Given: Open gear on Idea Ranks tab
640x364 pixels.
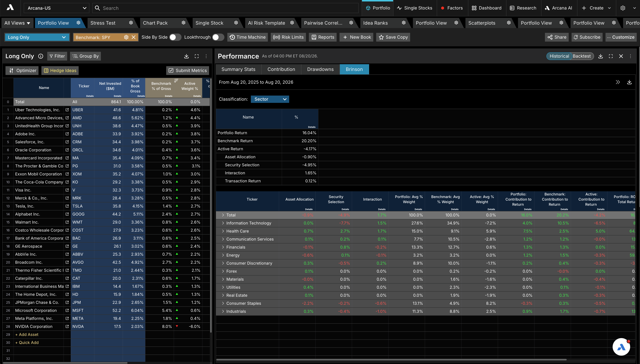Looking at the screenshot, I should [x=403, y=23].
